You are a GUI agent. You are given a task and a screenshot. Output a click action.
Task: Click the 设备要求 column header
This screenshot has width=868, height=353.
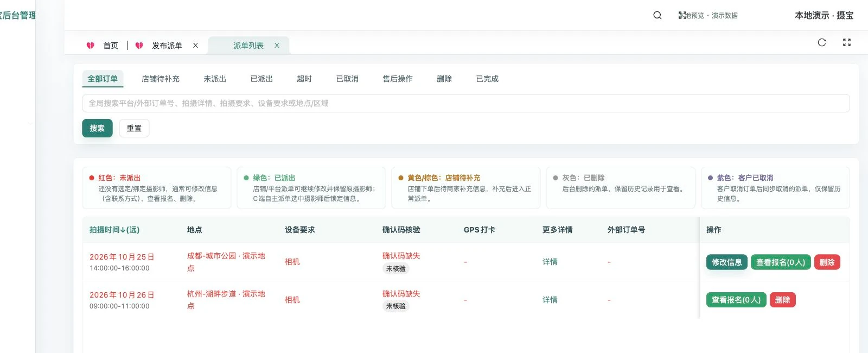[x=299, y=230]
